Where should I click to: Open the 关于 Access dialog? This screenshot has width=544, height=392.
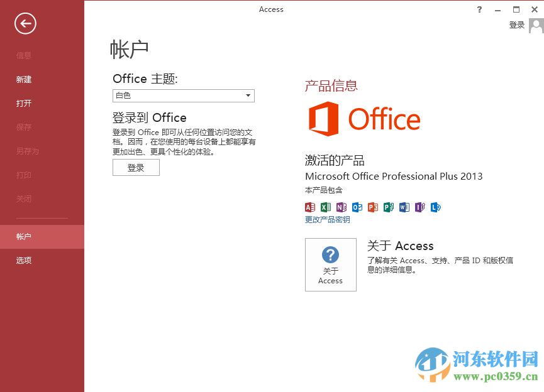(330, 264)
